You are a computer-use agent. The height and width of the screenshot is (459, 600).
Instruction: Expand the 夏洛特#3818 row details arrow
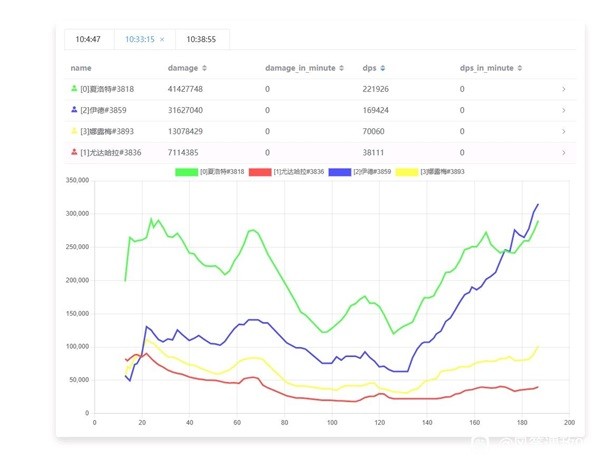[x=564, y=89]
